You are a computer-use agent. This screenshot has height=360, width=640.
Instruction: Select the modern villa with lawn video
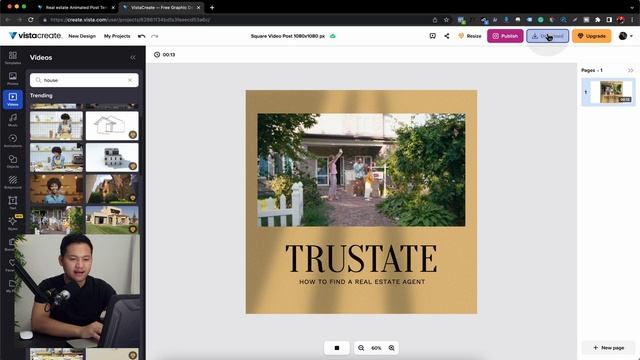point(112,220)
